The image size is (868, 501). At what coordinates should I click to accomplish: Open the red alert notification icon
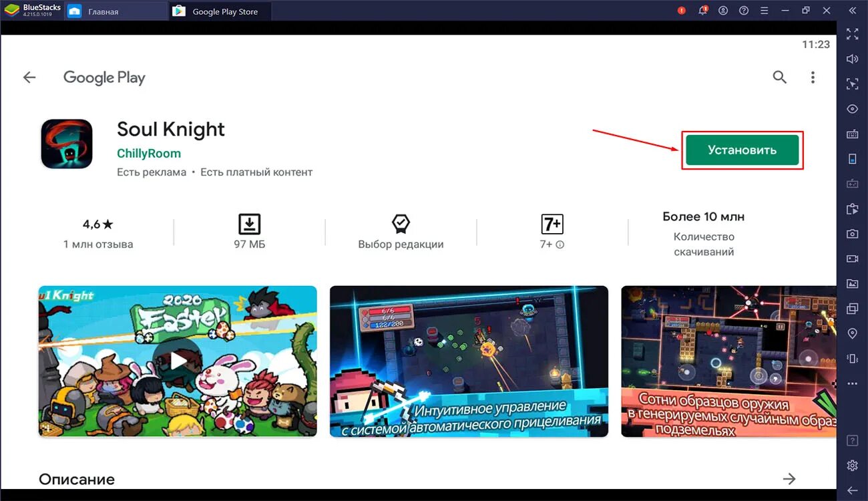point(682,11)
